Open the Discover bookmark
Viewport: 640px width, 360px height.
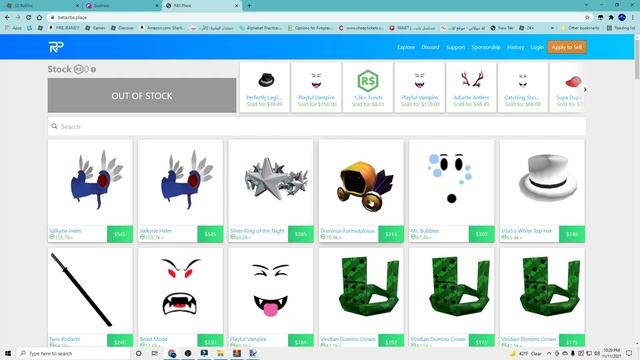coord(122,28)
